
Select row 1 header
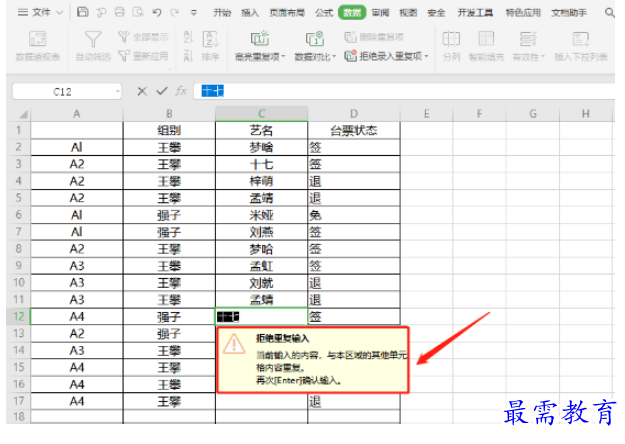19,130
